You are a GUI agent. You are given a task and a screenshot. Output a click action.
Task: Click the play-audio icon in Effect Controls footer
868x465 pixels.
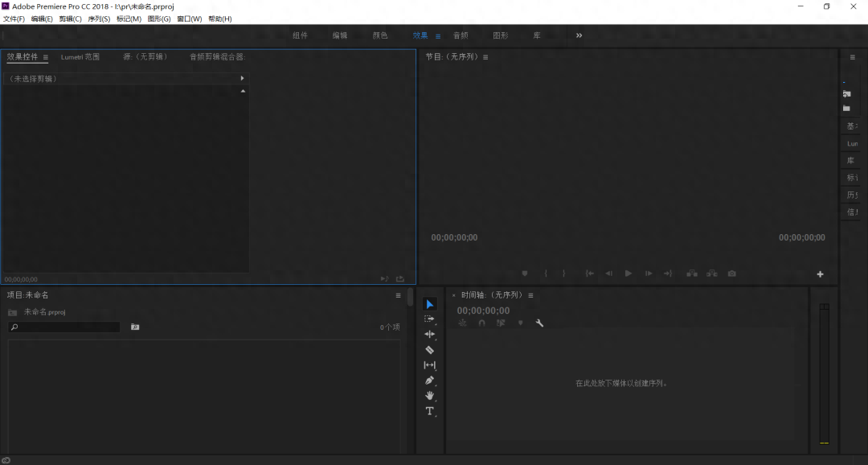384,279
